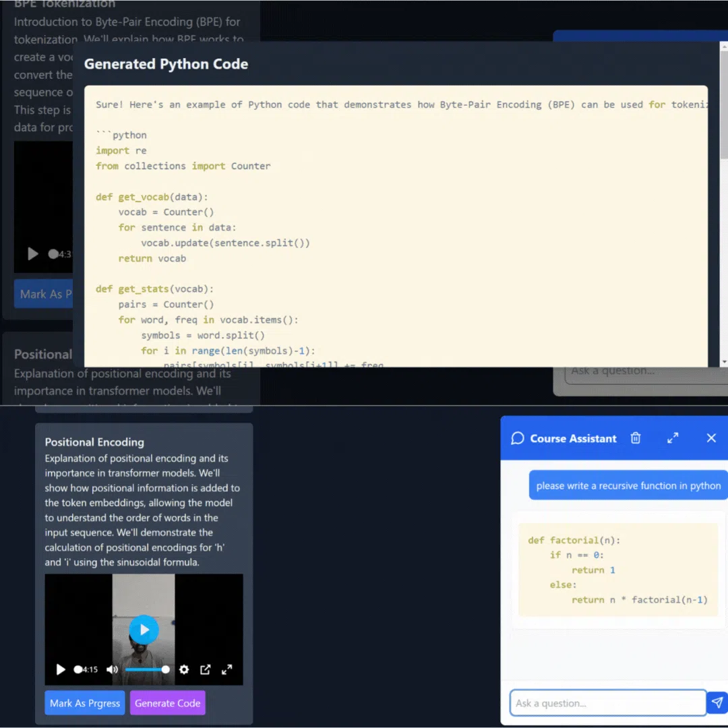This screenshot has width=728, height=728.
Task: Click the 'import re' code line
Action: [x=121, y=150]
